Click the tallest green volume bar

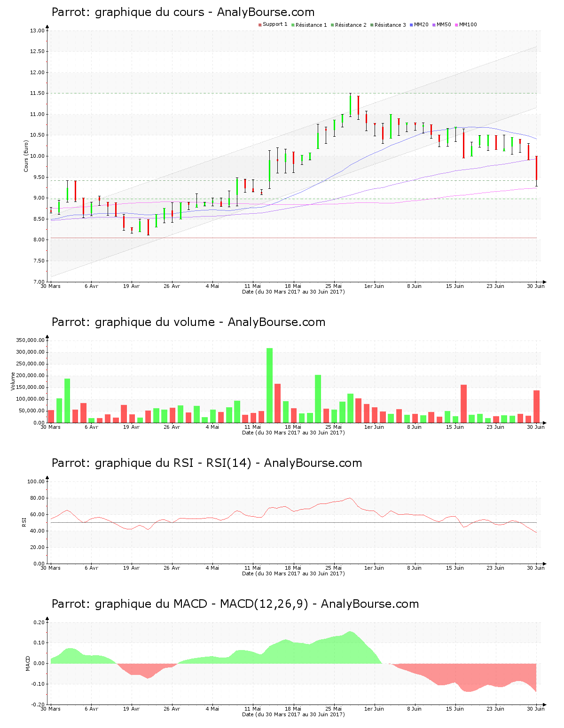(x=269, y=385)
